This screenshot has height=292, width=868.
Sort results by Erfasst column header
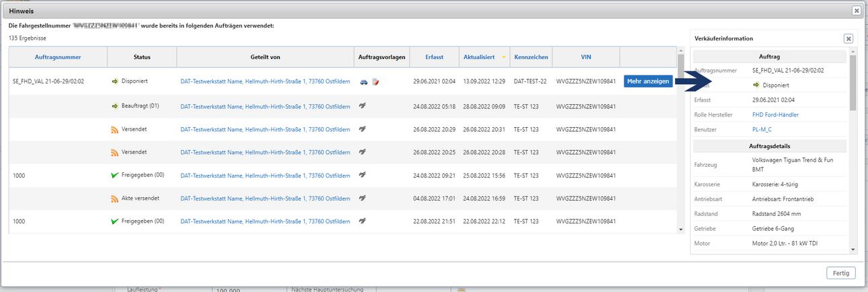click(434, 57)
